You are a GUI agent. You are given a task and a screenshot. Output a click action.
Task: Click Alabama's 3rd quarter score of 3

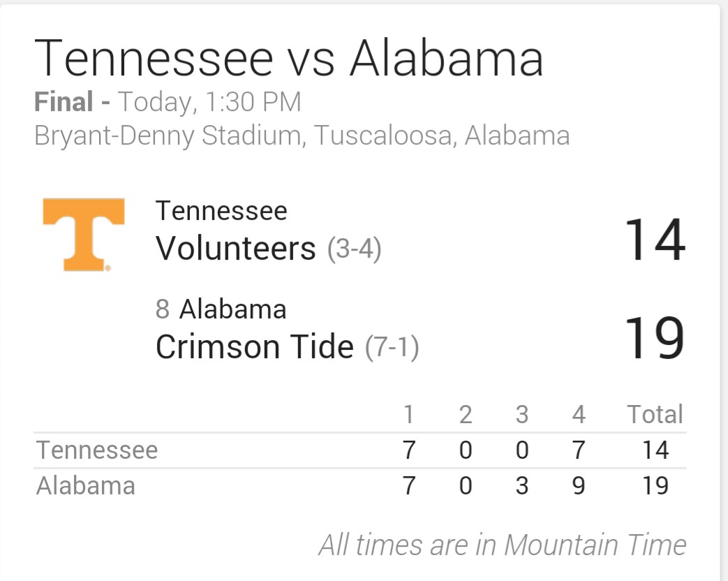(522, 486)
